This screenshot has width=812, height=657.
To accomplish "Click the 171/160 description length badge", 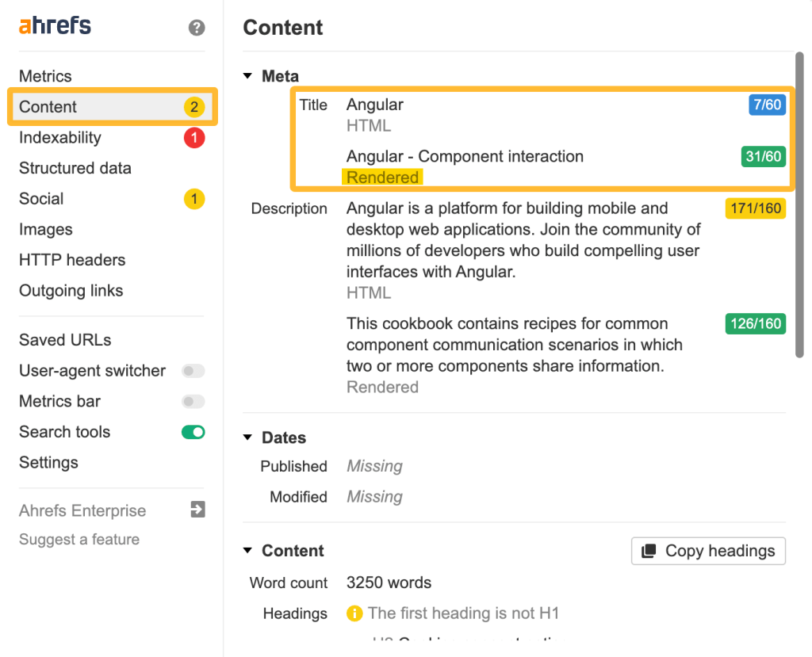I will pyautogui.click(x=755, y=209).
